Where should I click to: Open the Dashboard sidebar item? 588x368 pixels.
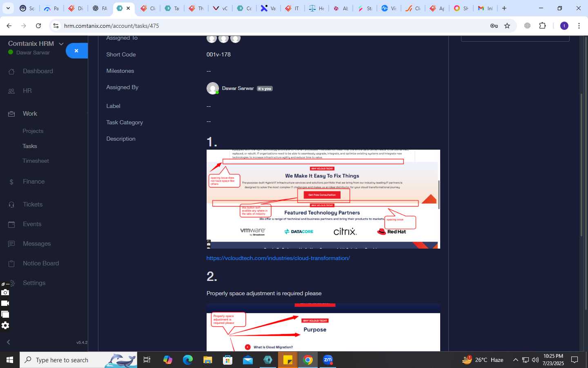38,71
